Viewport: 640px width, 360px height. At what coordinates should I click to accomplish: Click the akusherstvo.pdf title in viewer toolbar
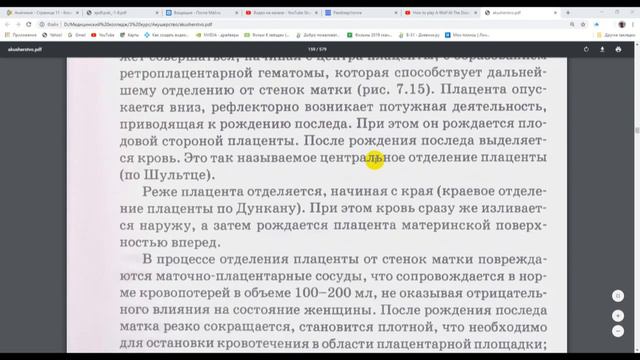(25, 49)
